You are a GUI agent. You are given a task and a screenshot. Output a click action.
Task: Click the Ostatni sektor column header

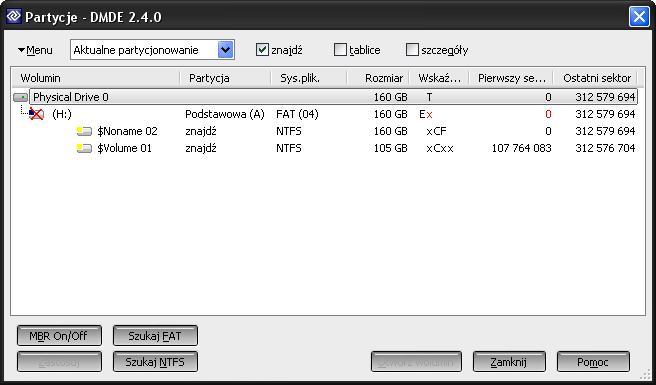coord(595,78)
